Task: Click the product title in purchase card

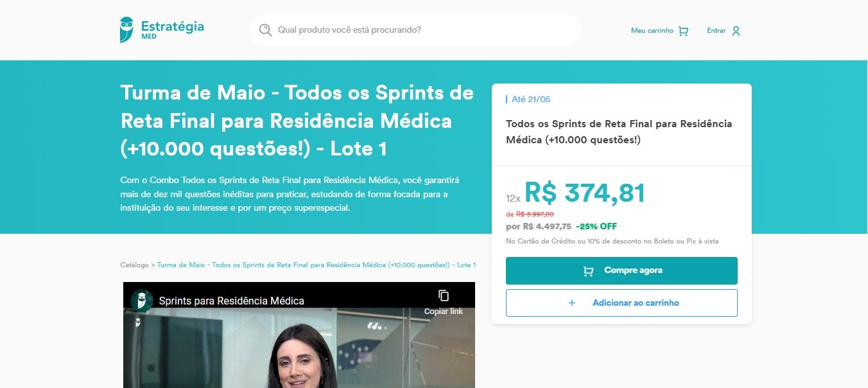Action: click(x=619, y=132)
